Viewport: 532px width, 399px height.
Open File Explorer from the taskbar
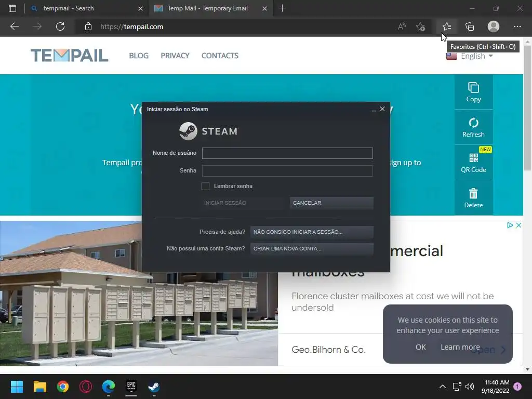[x=39, y=387]
